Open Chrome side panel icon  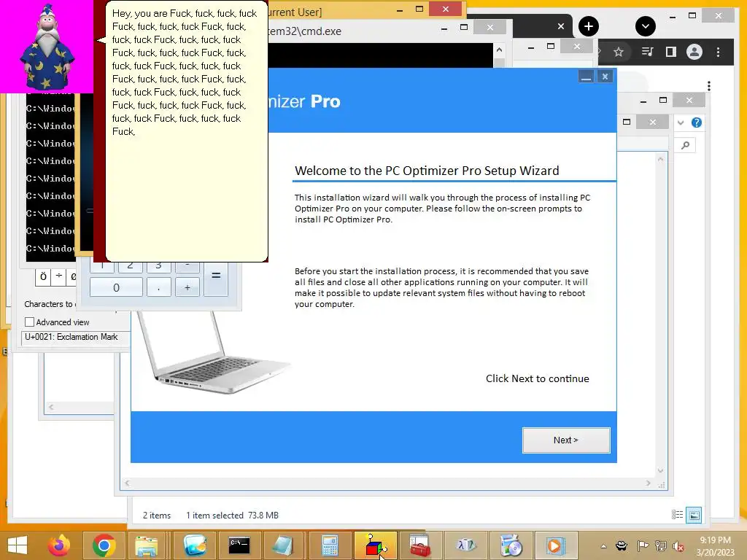coord(671,52)
